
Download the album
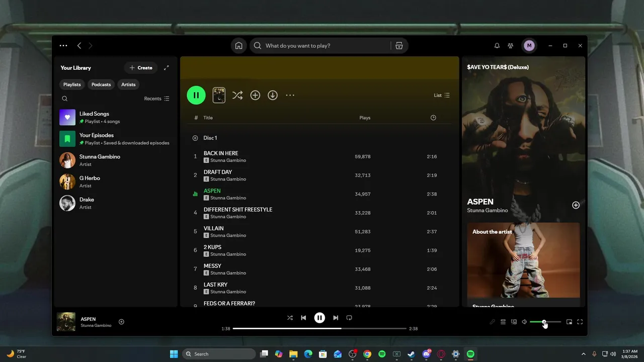pos(273,95)
